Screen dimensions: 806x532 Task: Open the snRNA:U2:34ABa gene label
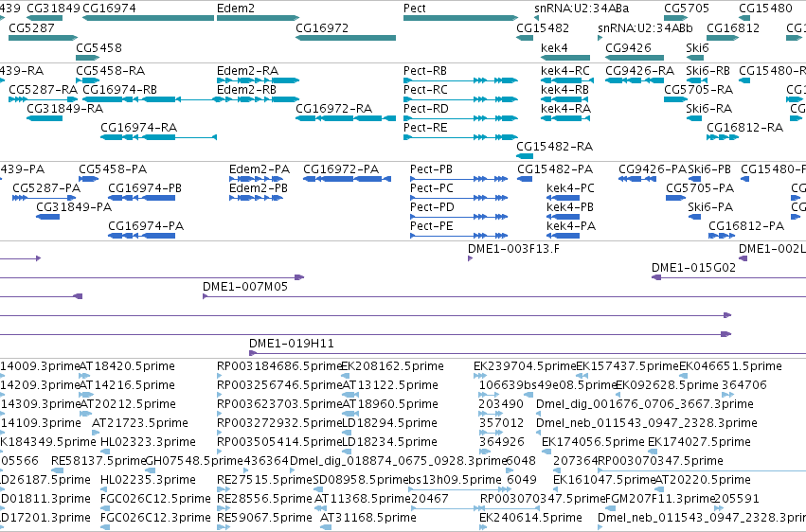tap(582, 9)
